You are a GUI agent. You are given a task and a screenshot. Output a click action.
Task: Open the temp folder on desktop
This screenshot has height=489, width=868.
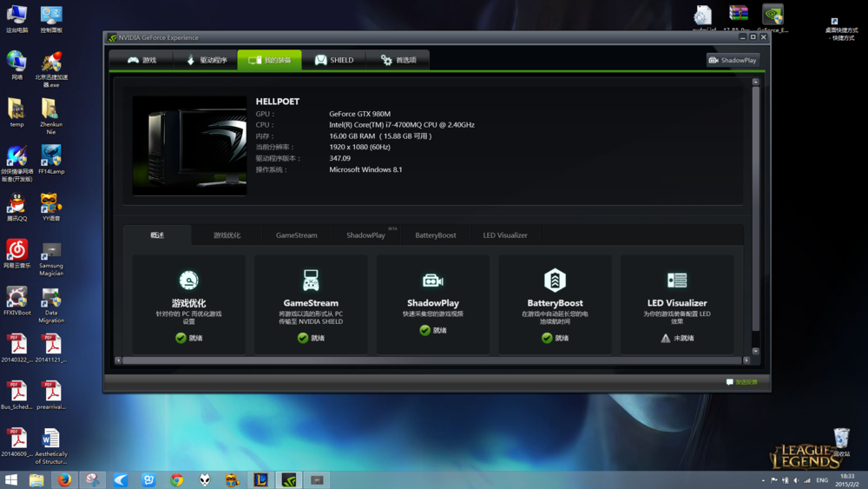tap(16, 113)
